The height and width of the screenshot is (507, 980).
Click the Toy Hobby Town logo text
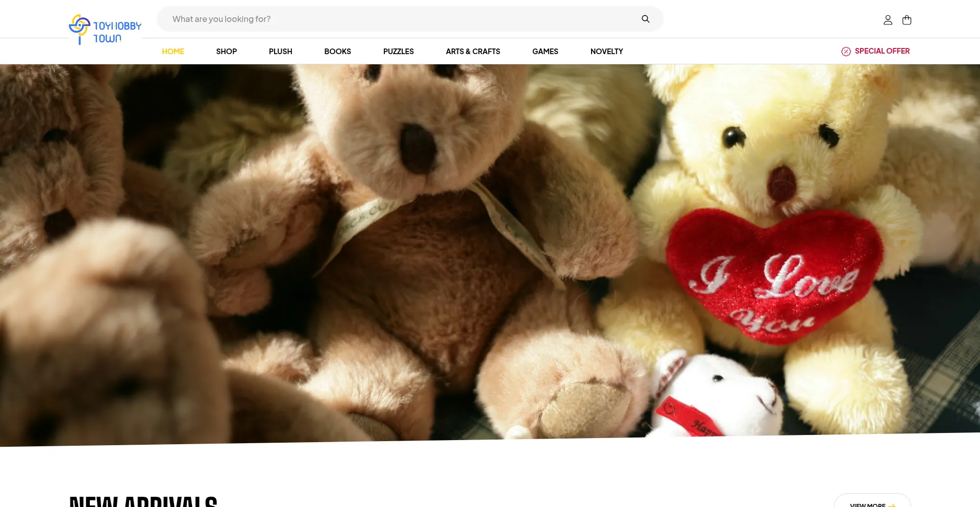(x=117, y=32)
